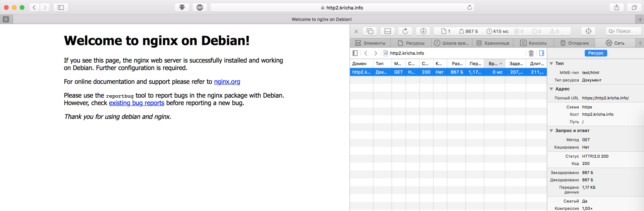
Task: Sort by the Длит... column header
Action: coord(536,63)
